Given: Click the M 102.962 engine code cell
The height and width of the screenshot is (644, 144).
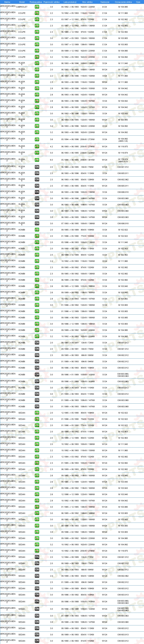Looking at the screenshot, I should 123,255.
